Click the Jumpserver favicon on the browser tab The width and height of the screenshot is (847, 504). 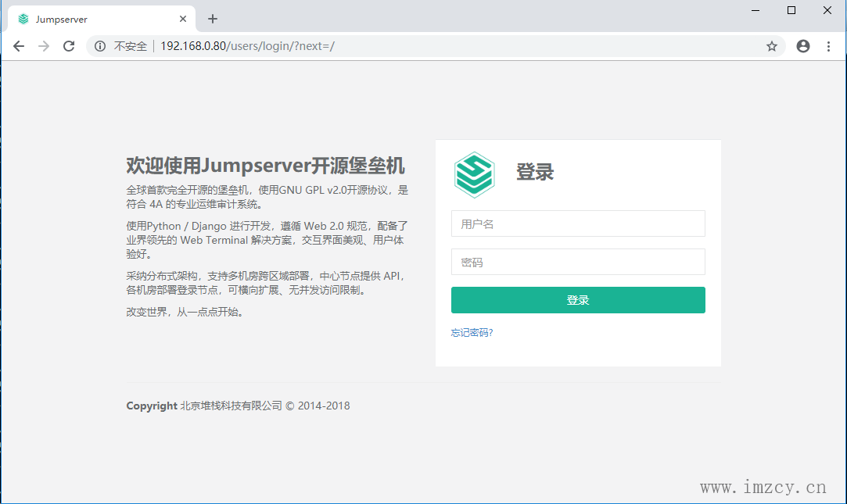(23, 17)
